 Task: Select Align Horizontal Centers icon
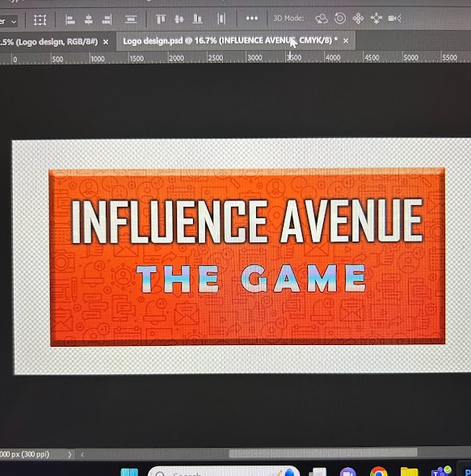point(88,20)
